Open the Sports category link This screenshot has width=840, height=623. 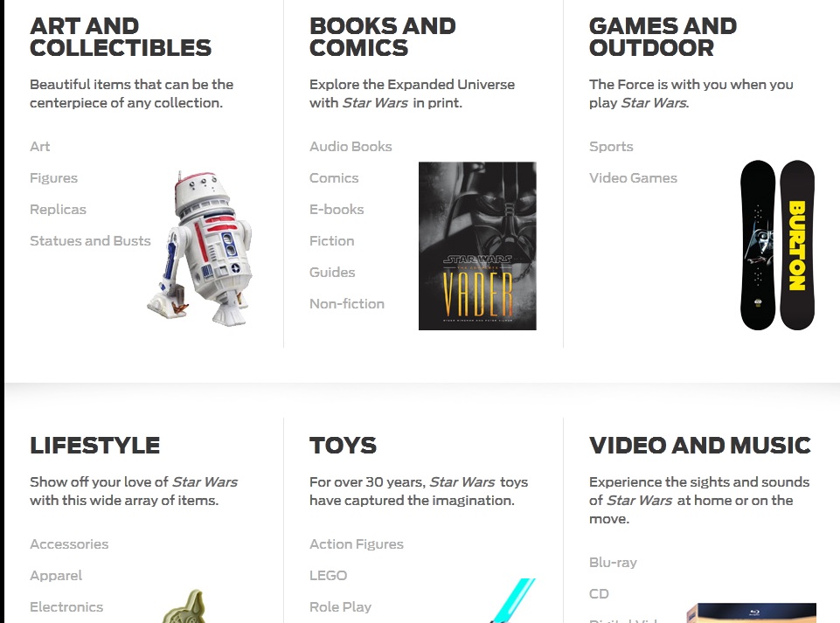pos(611,146)
